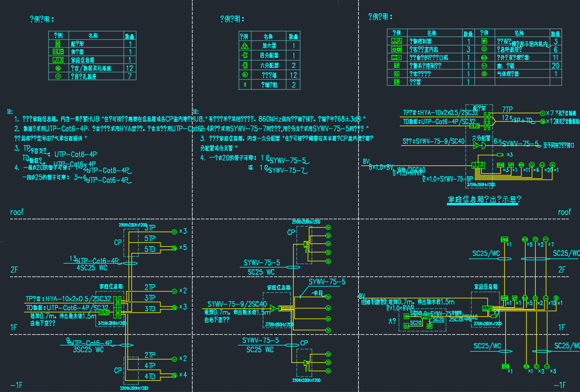This screenshot has width=580, height=392.
Task: Click the socket symbol beside ?音/数据双孔插座
Action: (x=58, y=68)
